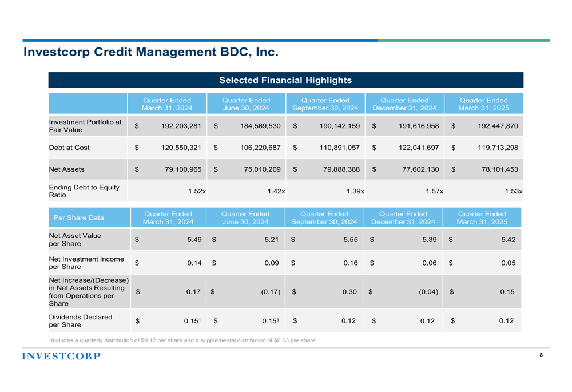The width and height of the screenshot is (572, 392).
Task: Select the 1.39x ratio value
Action: 355,191
